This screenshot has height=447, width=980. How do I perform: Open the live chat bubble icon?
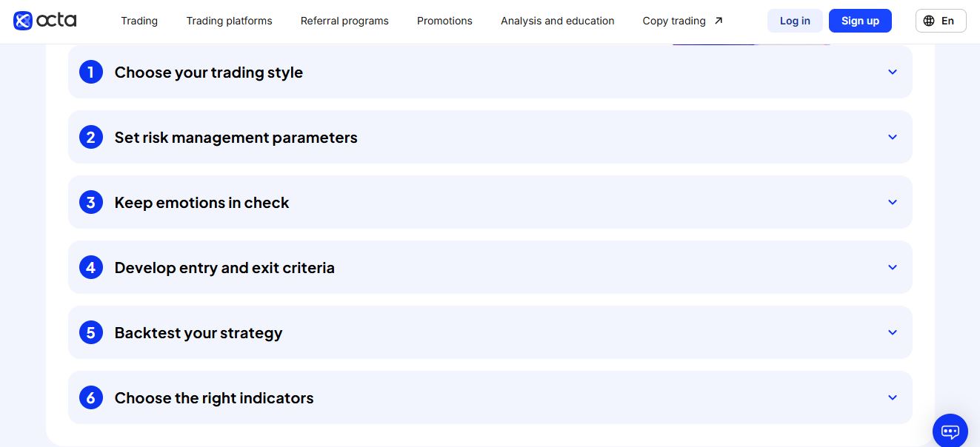(950, 431)
